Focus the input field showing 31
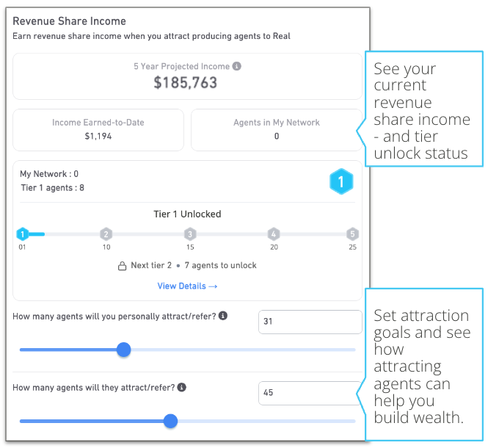The image size is (499, 448). click(x=310, y=322)
